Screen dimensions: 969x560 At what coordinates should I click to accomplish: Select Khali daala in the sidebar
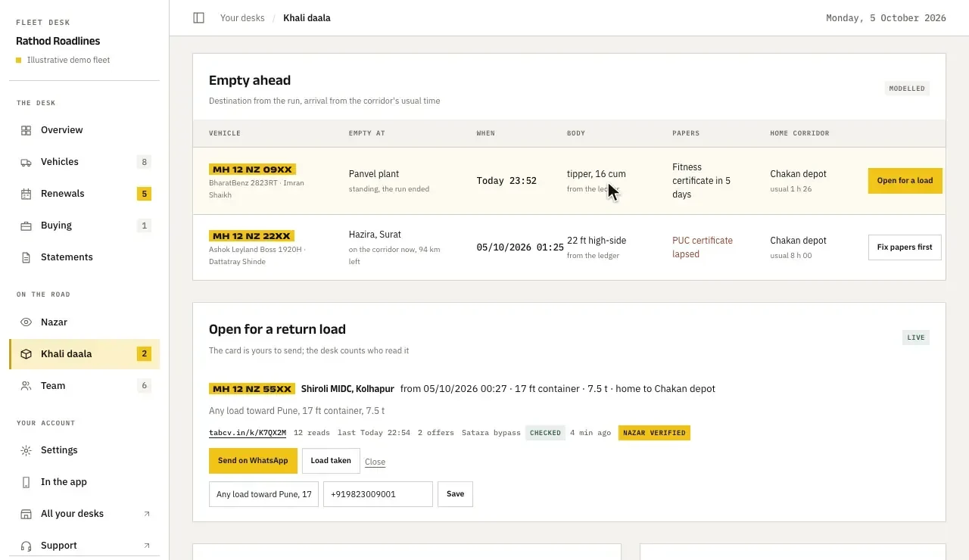84,354
